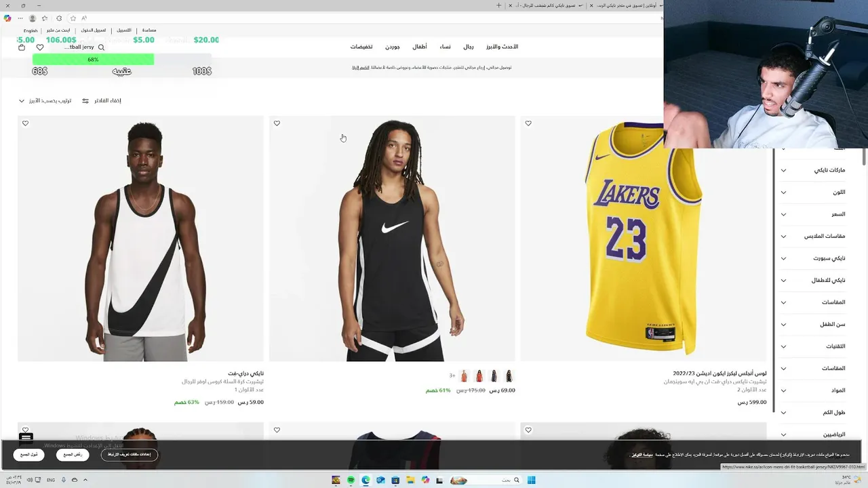The image size is (868, 488).
Task: Click the black menu icon above cookie banner
Action: point(26,438)
